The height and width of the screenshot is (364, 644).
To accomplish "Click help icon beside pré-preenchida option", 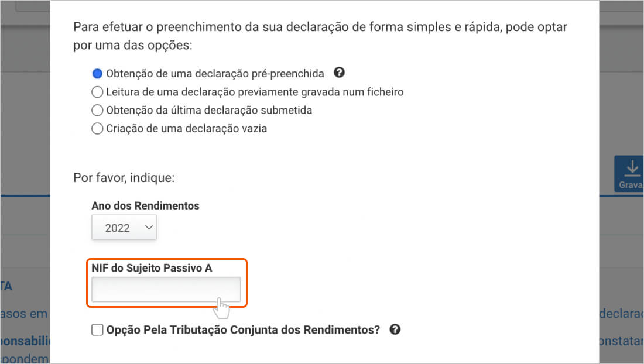I will (x=338, y=73).
